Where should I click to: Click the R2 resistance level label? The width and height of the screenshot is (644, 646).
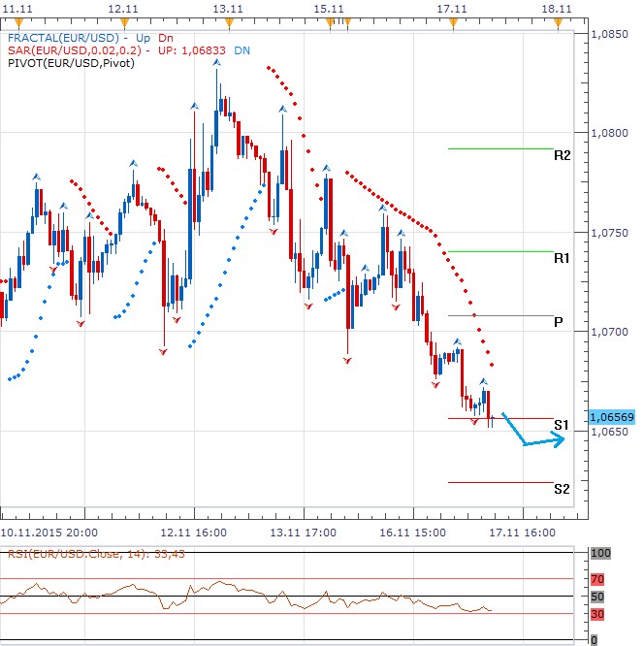(x=562, y=155)
